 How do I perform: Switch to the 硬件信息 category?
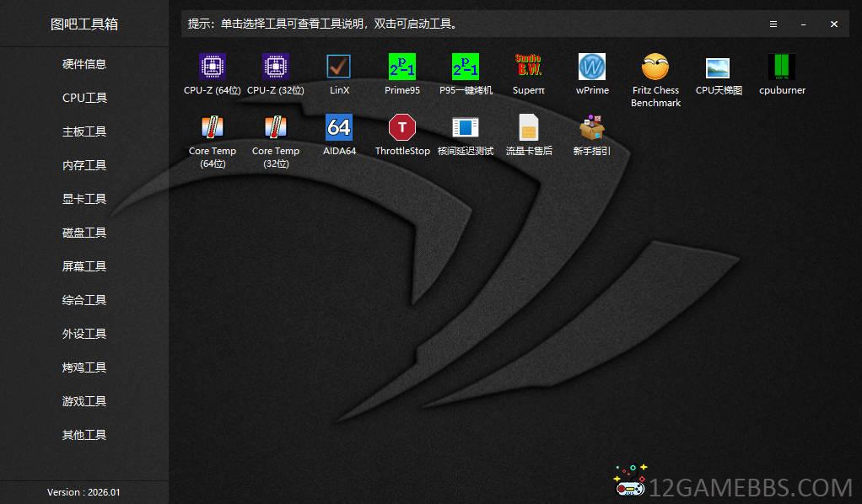click(84, 64)
